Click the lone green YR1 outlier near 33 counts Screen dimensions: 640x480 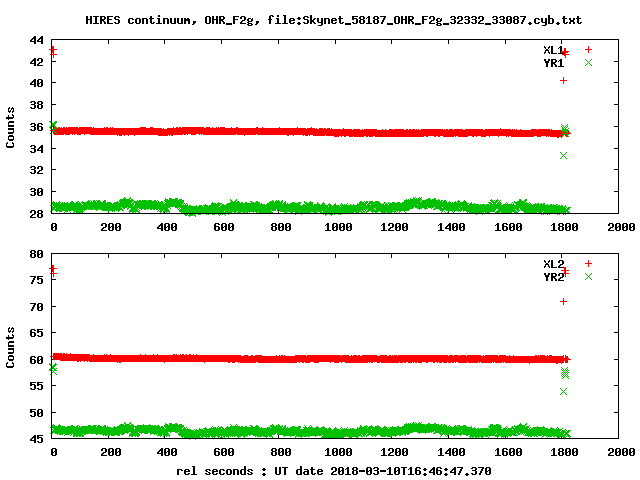(x=563, y=156)
